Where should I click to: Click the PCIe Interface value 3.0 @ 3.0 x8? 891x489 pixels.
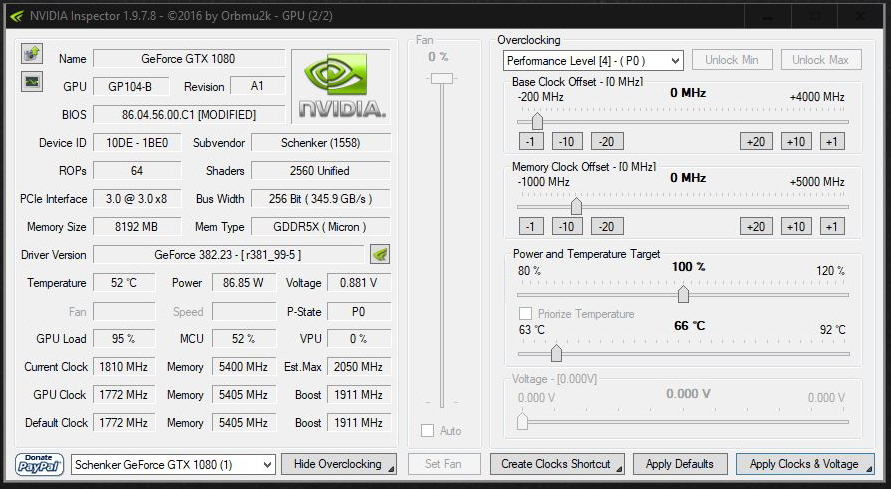[x=137, y=199]
